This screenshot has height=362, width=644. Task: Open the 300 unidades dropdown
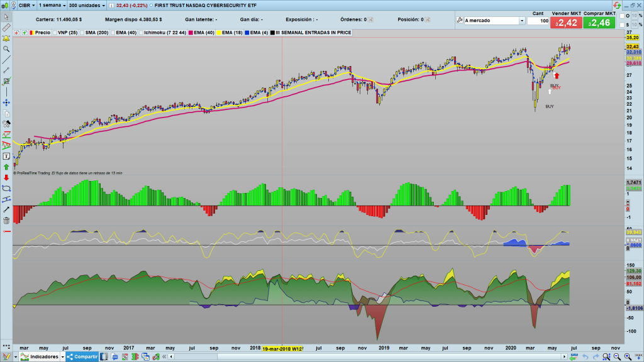tap(87, 5)
